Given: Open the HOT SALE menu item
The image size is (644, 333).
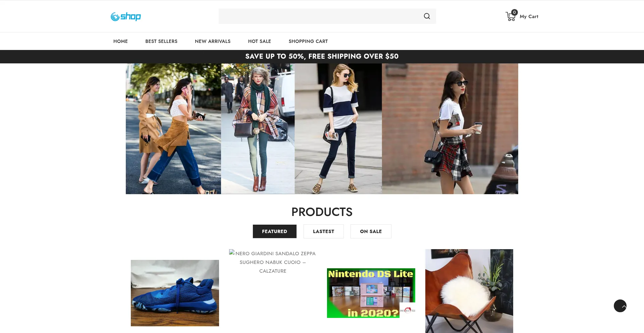Looking at the screenshot, I should [260, 41].
